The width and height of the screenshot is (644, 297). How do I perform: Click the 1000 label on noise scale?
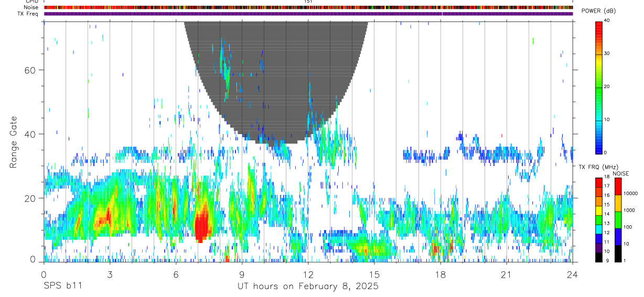pyautogui.click(x=630, y=210)
